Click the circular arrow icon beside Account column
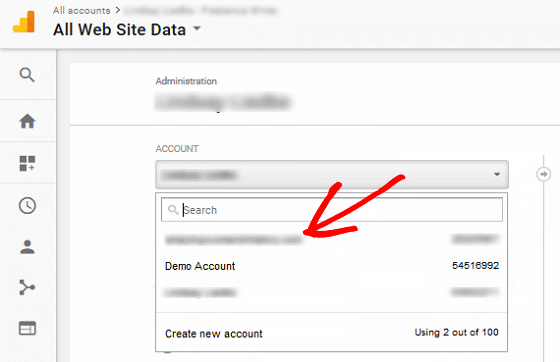 tap(544, 174)
